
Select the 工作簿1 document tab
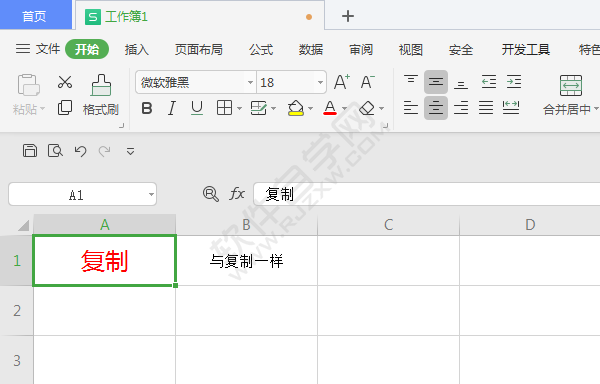(x=200, y=16)
